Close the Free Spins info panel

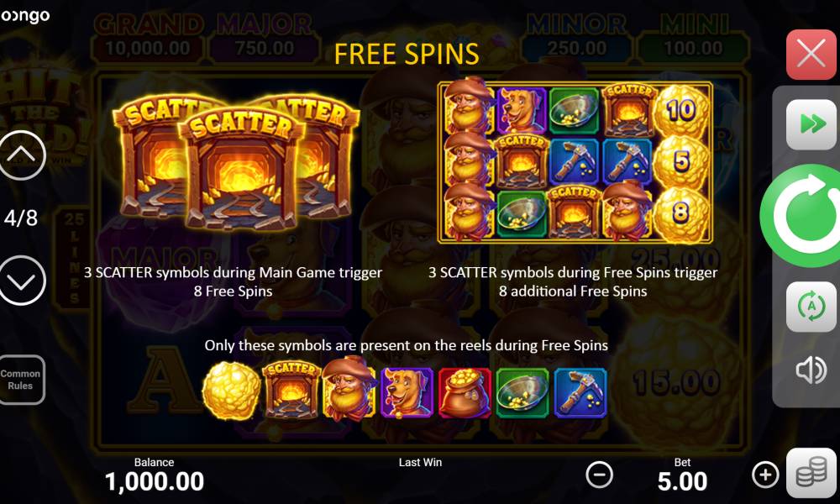click(x=811, y=54)
